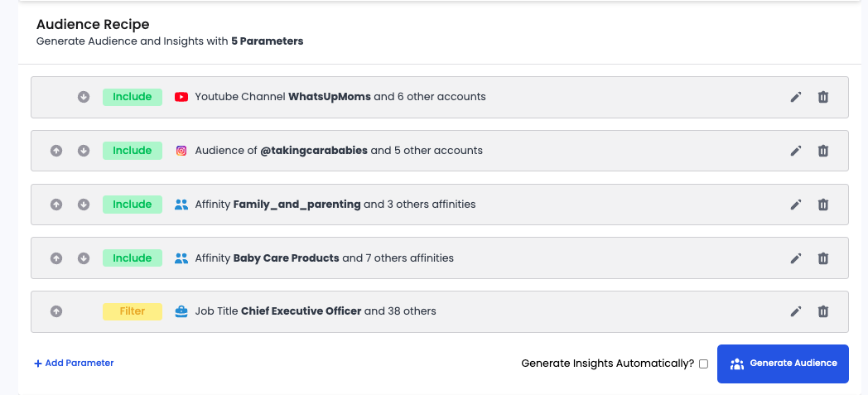The height and width of the screenshot is (395, 868).
Task: Edit the Baby Care Products affinity parameter
Action: pos(796,258)
